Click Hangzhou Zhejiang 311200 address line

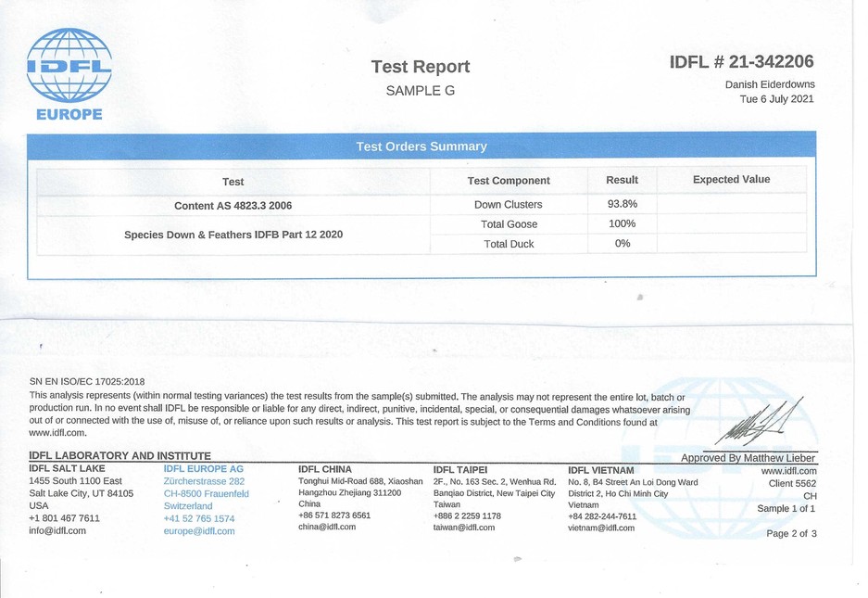click(x=350, y=492)
